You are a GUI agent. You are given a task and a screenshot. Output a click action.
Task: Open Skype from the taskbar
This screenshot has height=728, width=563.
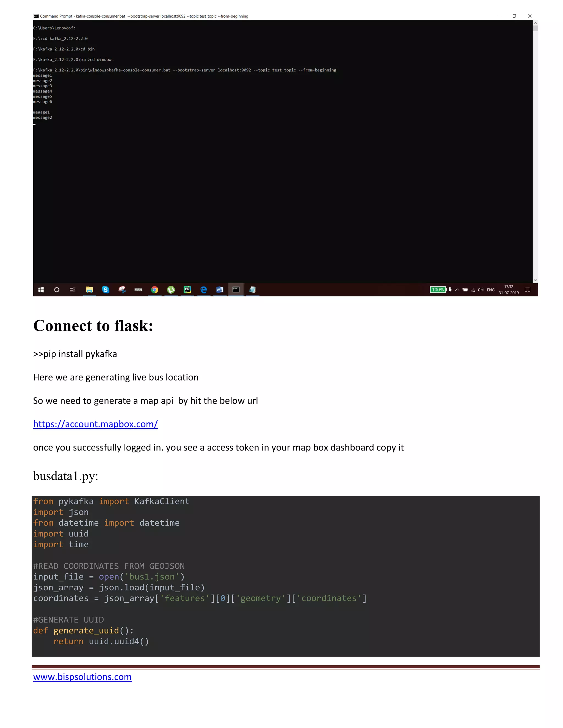point(105,290)
